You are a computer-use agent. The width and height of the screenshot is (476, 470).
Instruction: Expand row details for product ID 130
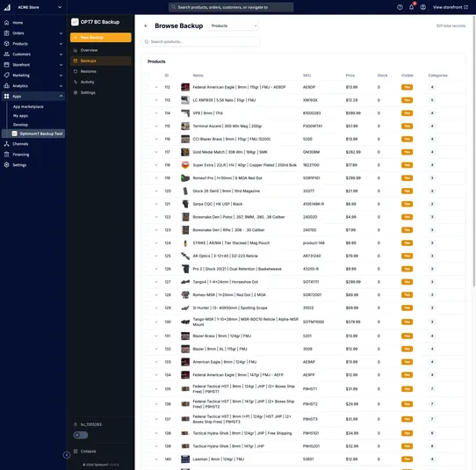coord(156,322)
